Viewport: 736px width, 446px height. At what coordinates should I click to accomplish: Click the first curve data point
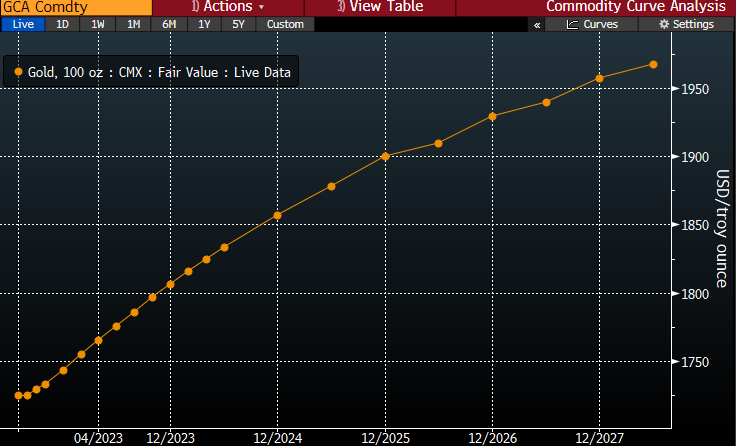(19, 395)
